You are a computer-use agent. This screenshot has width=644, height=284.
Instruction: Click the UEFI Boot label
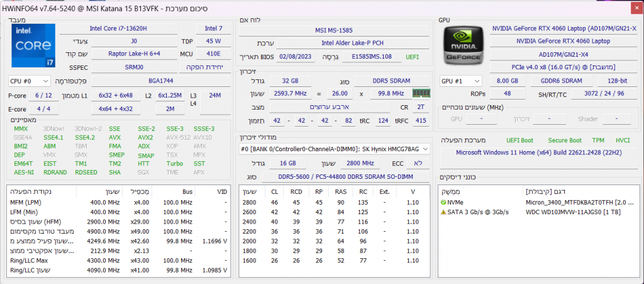[x=519, y=140]
